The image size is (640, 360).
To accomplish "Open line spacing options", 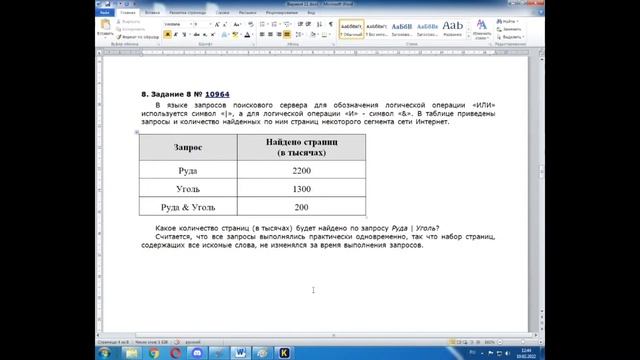I will (300, 35).
